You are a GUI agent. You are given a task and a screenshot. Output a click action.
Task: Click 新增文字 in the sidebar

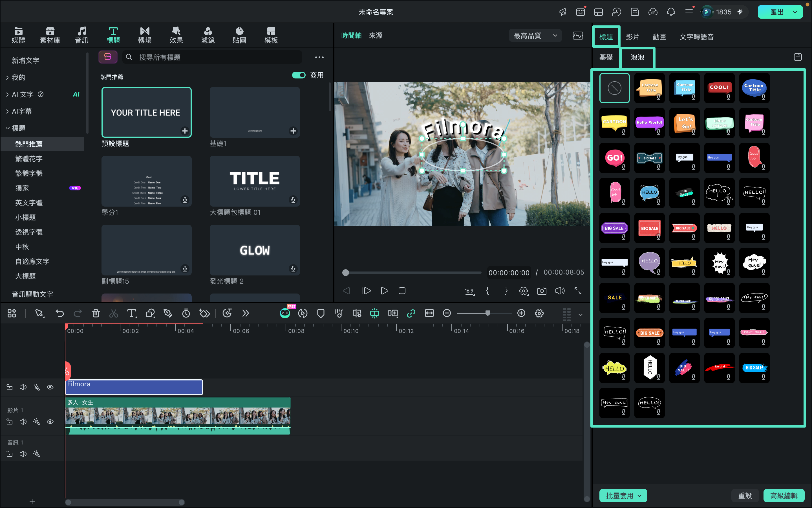point(25,60)
